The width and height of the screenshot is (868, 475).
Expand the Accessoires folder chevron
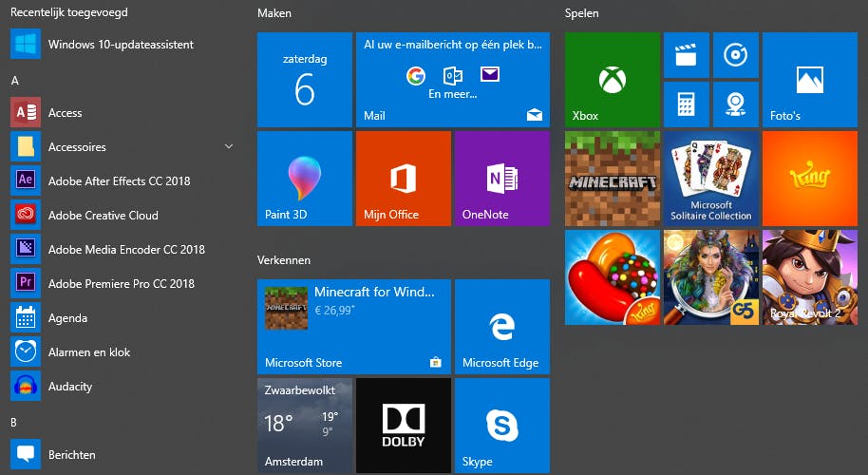click(229, 146)
